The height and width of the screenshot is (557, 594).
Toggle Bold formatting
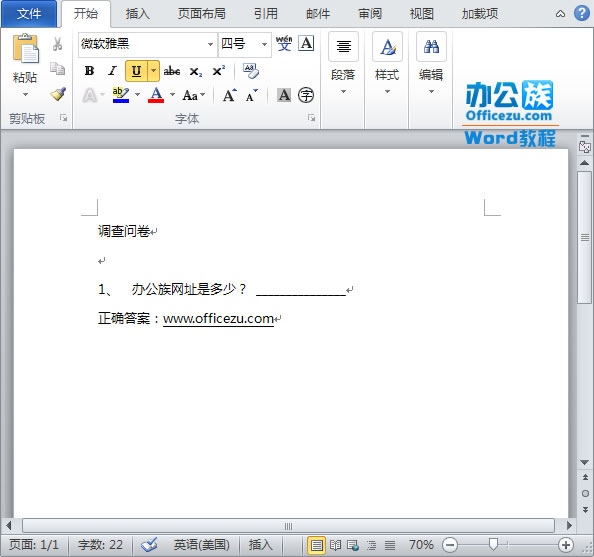coord(89,71)
